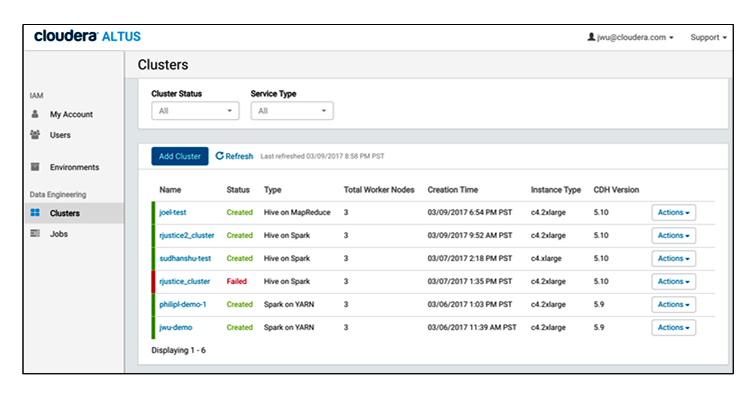
Task: Open the Cluster Status dropdown
Action: pyautogui.click(x=195, y=111)
